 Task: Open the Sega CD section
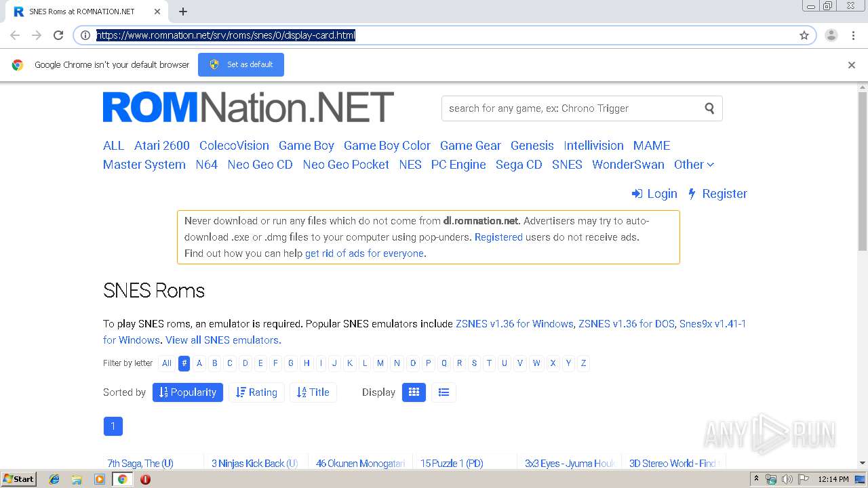point(519,165)
